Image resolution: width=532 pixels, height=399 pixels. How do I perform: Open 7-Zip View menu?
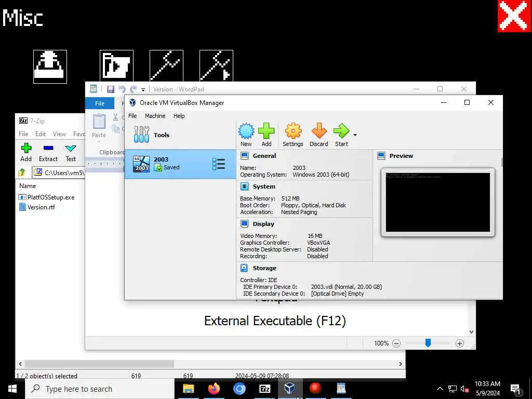(x=59, y=134)
